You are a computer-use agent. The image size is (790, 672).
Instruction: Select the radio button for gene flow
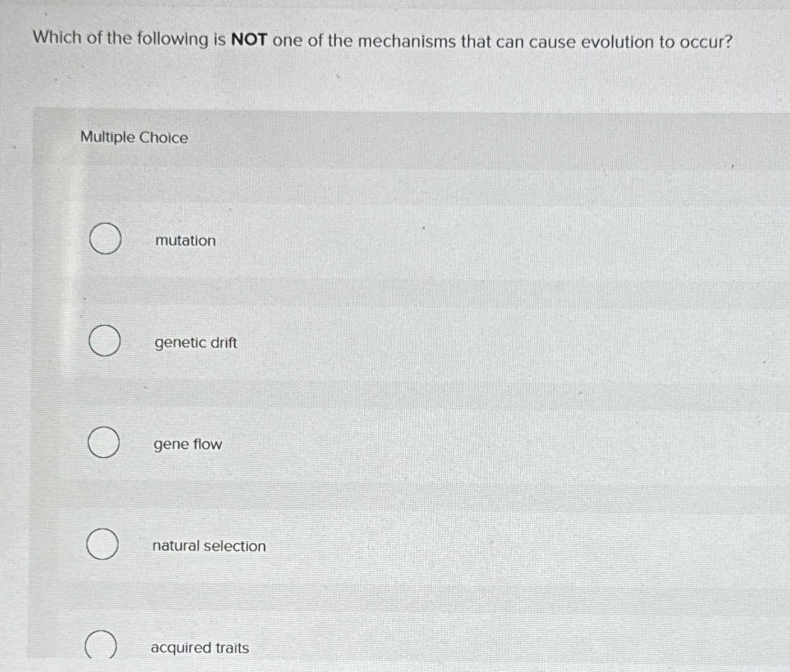click(x=103, y=443)
